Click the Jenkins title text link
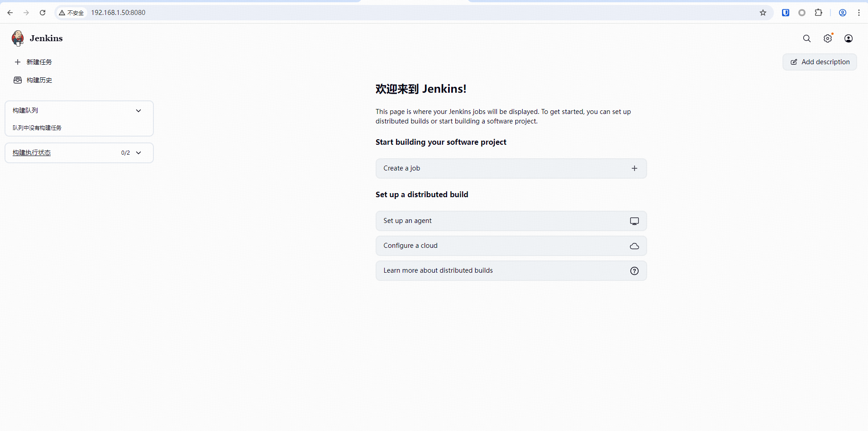 (x=46, y=38)
